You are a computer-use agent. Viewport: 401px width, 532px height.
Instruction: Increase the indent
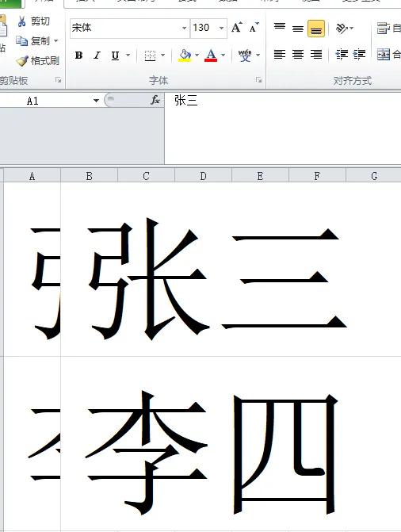[x=359, y=54]
